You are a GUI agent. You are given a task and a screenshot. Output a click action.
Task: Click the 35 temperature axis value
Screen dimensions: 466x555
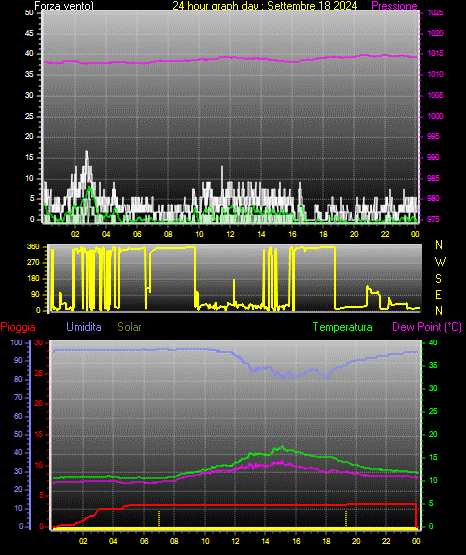433,365
